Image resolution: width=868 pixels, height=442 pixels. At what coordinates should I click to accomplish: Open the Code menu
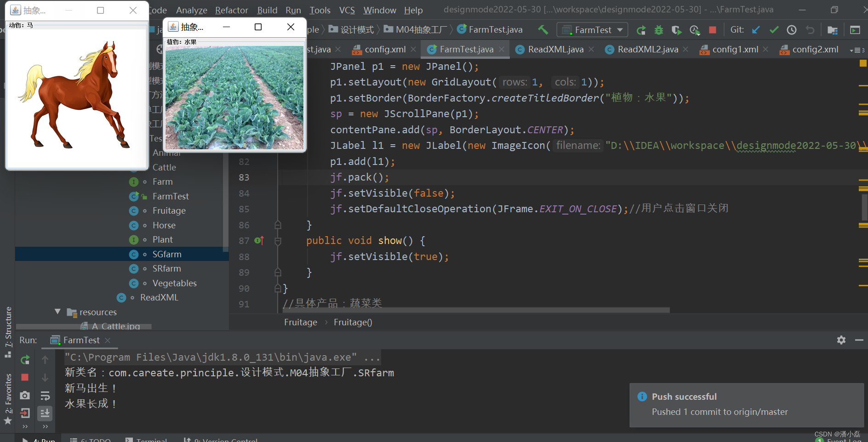pyautogui.click(x=158, y=10)
